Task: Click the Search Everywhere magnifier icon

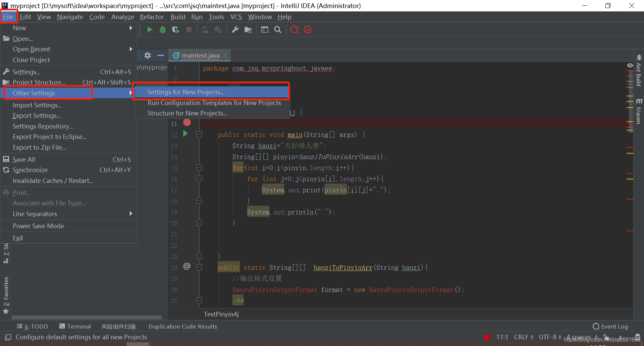Action: coord(278,30)
